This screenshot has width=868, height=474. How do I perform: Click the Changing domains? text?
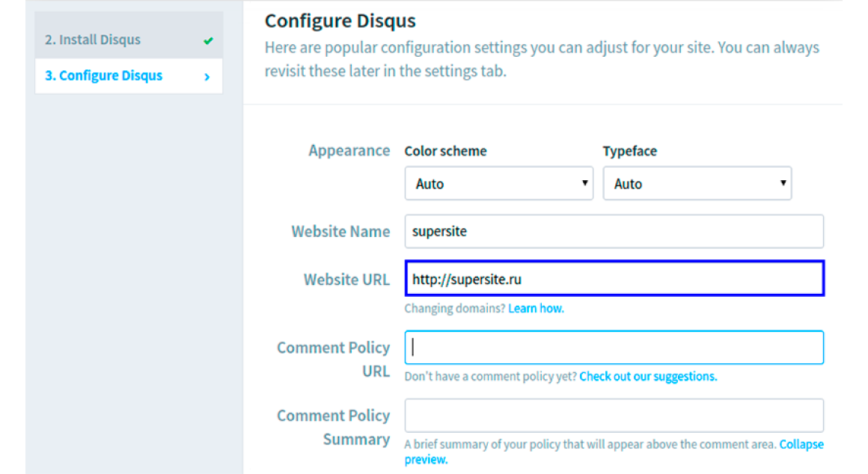(455, 309)
